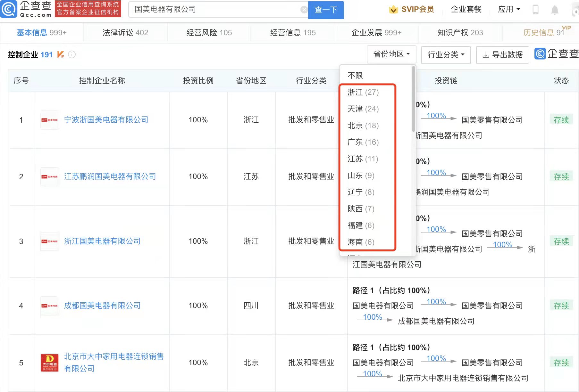This screenshot has height=392, width=579.
Task: Switch to 经营信息 195 tab
Action: click(x=293, y=33)
